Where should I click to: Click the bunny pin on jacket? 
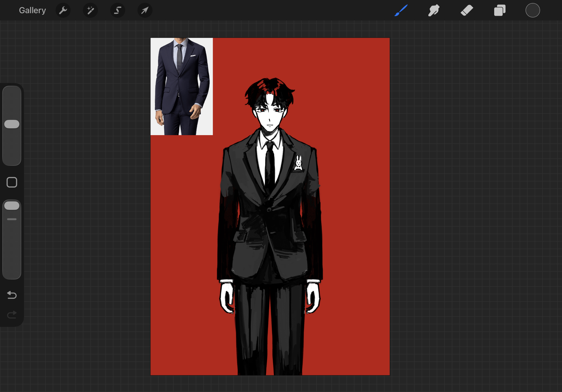(x=298, y=163)
